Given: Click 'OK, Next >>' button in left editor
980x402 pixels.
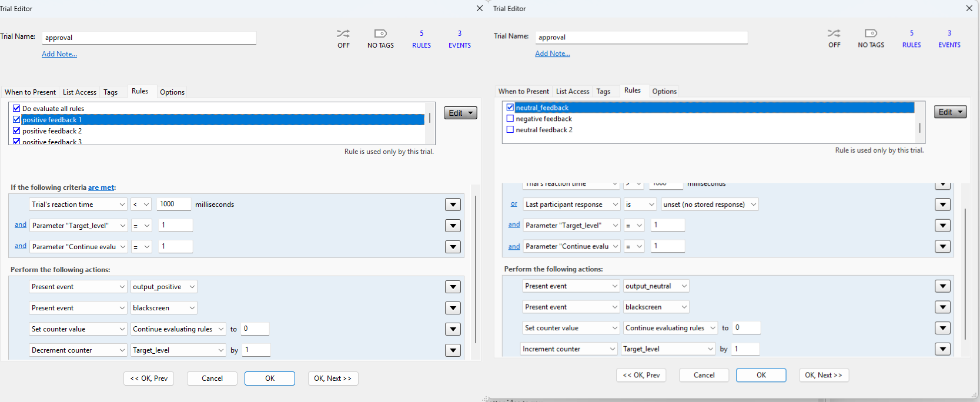Looking at the screenshot, I should [333, 378].
